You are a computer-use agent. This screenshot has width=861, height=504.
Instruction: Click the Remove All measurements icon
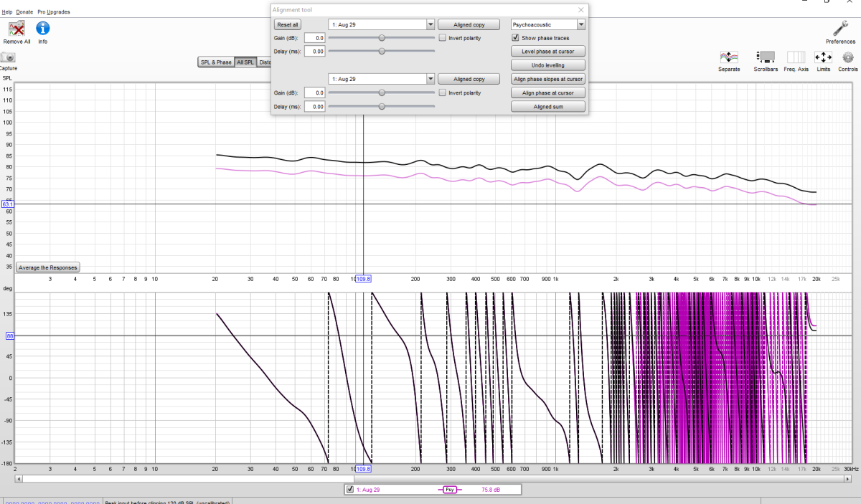click(15, 29)
